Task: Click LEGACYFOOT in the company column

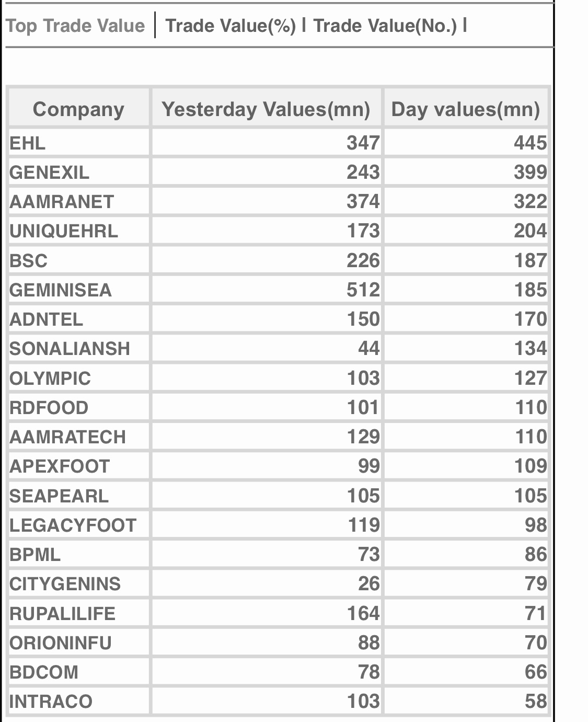Action: tap(73, 525)
